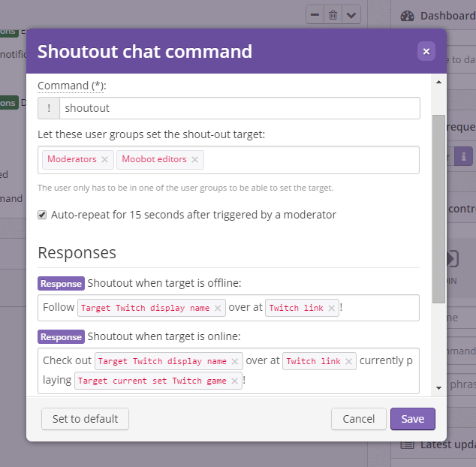Toggle Auto-repeat for 15 seconds checkbox
This screenshot has height=467, width=476.
42,215
